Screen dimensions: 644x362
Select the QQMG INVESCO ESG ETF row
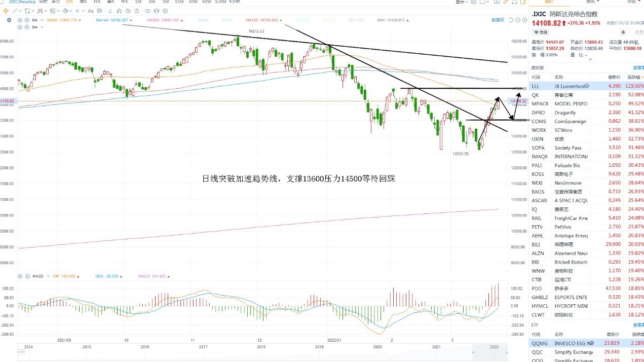[x=587, y=343]
